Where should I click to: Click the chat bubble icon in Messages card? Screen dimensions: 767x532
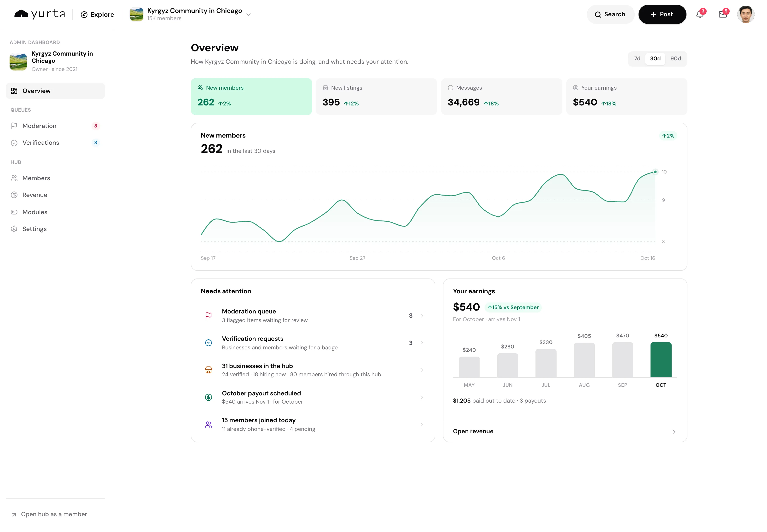tap(450, 88)
